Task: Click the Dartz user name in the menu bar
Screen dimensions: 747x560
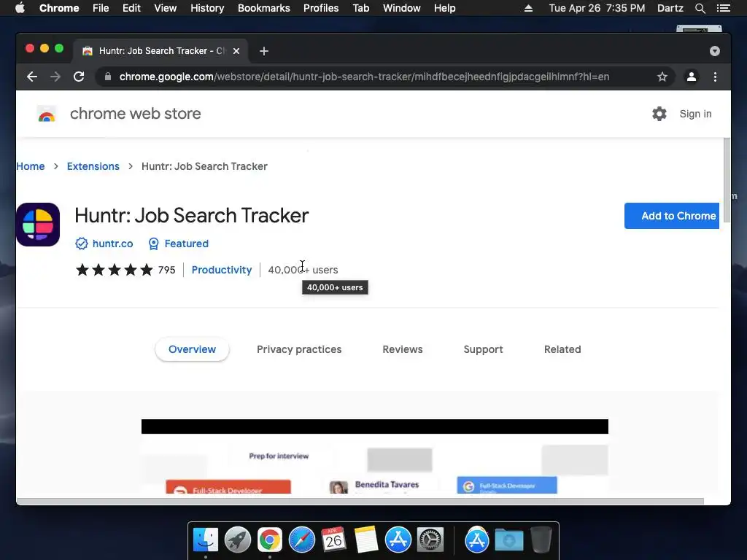Action: pos(670,8)
